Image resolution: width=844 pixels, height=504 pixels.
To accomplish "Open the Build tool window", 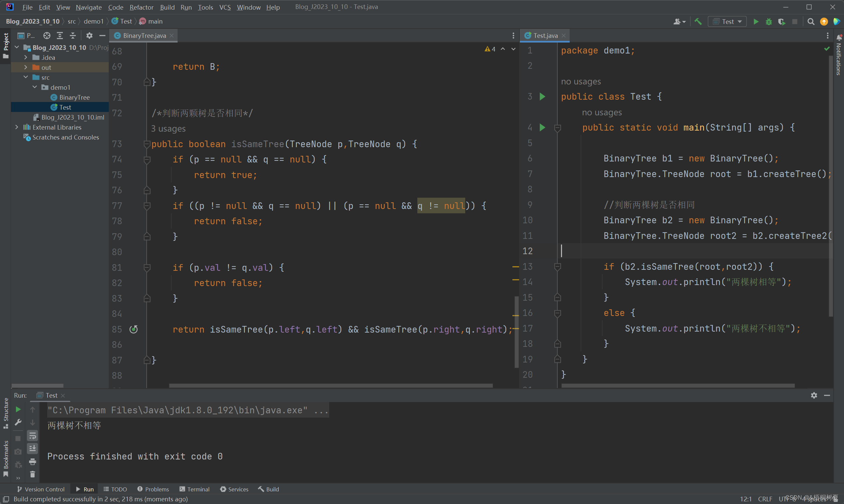I will point(268,489).
